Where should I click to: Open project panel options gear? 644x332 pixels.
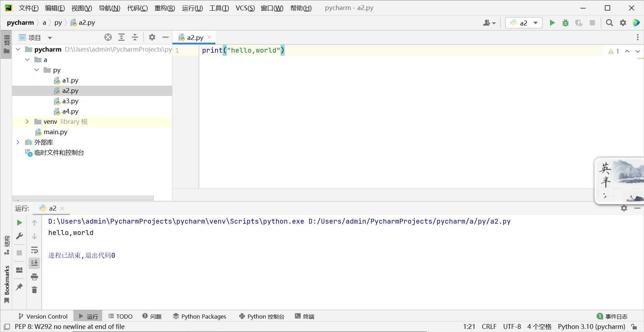pos(152,37)
